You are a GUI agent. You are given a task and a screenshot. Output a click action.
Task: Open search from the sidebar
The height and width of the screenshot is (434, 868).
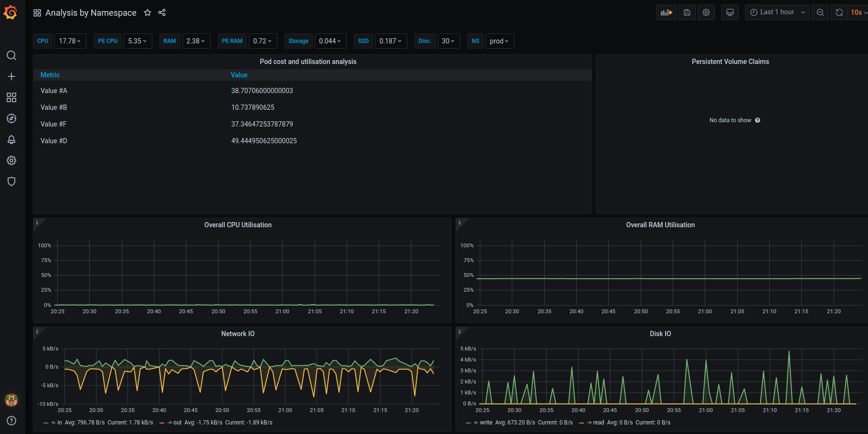click(x=11, y=55)
